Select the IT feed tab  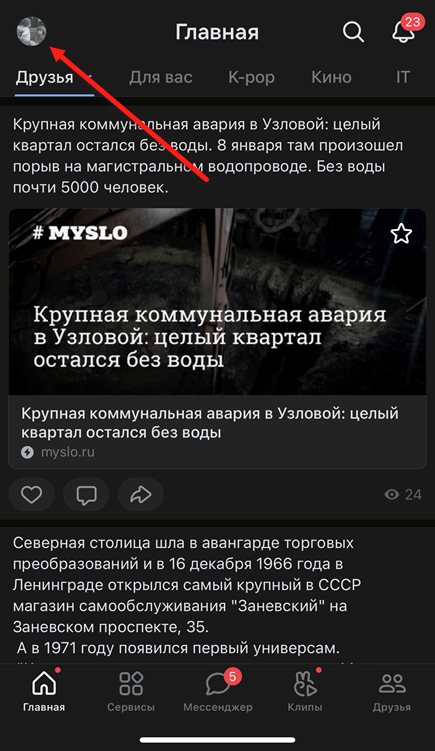403,77
